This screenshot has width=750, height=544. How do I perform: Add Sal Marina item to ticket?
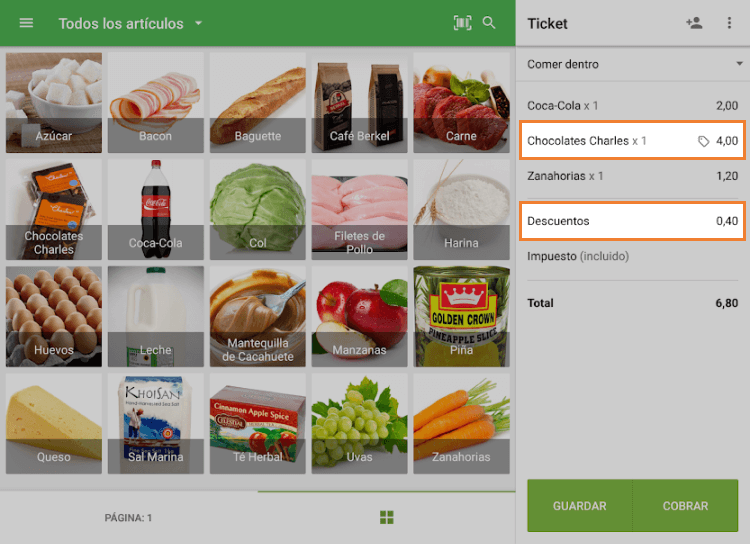coord(155,424)
